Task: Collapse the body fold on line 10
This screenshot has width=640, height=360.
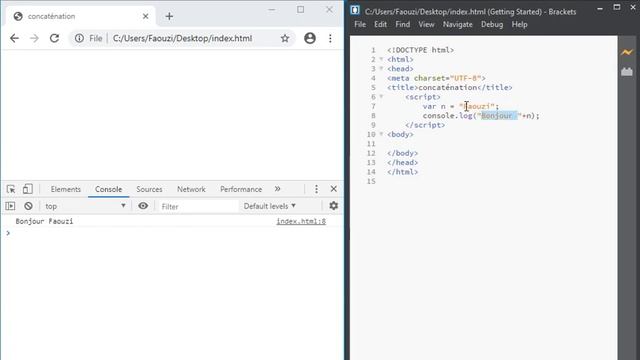Action: pos(381,134)
